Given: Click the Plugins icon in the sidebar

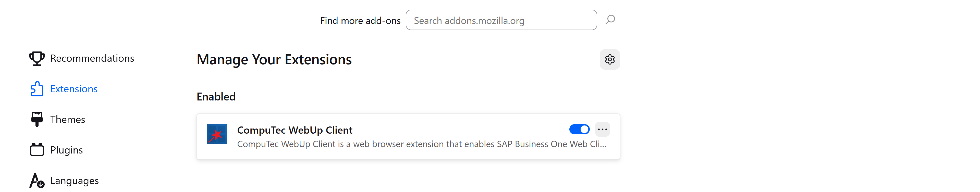Looking at the screenshot, I should point(37,149).
